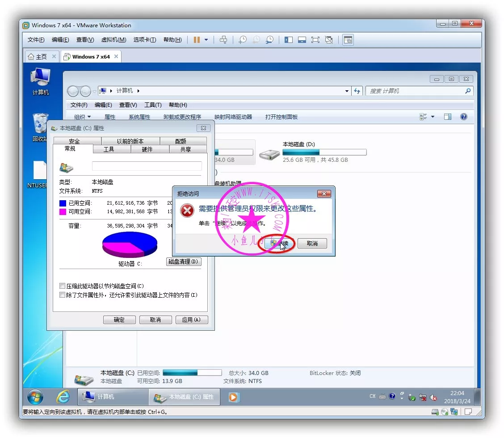Open the snapshot manager icon in VMware toolbar
This screenshot has height=438, width=504.
[269, 40]
